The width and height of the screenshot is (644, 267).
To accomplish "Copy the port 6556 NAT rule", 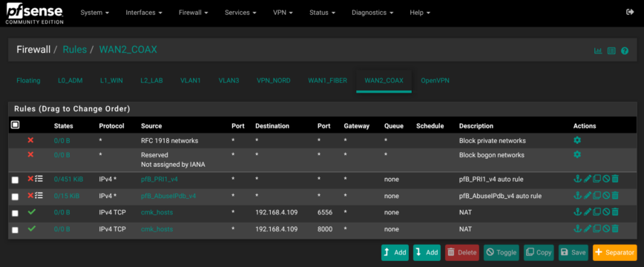I will (597, 212).
